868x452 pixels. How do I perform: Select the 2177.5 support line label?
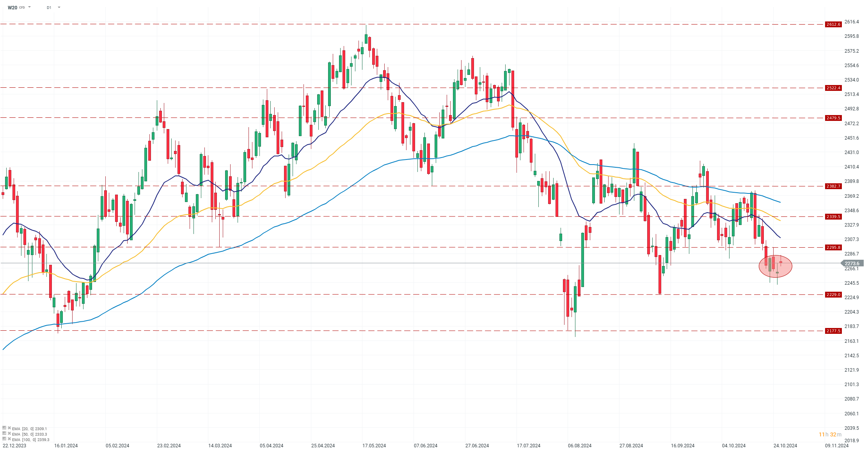click(833, 331)
